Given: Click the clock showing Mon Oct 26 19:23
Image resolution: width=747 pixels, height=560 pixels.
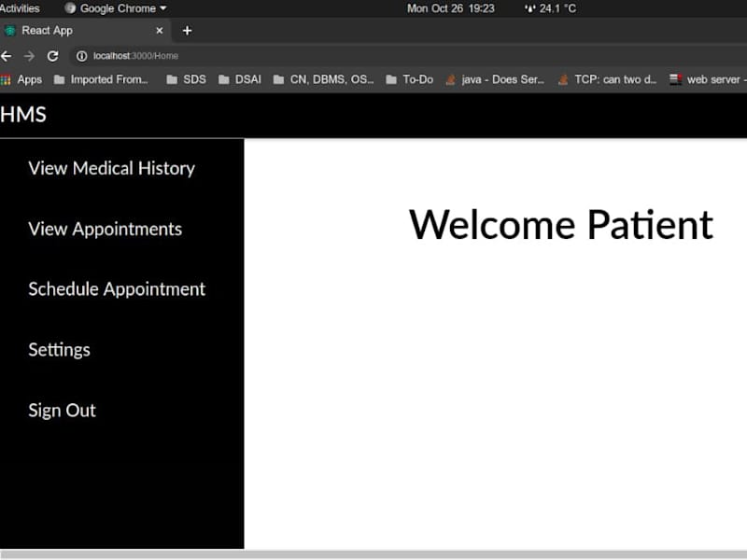Looking at the screenshot, I should 451,8.
